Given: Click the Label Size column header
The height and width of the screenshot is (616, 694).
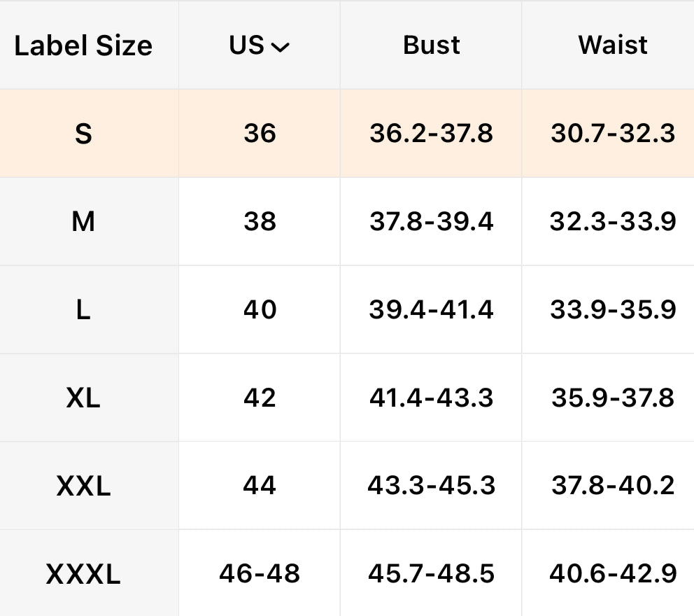Looking at the screenshot, I should click(83, 45).
